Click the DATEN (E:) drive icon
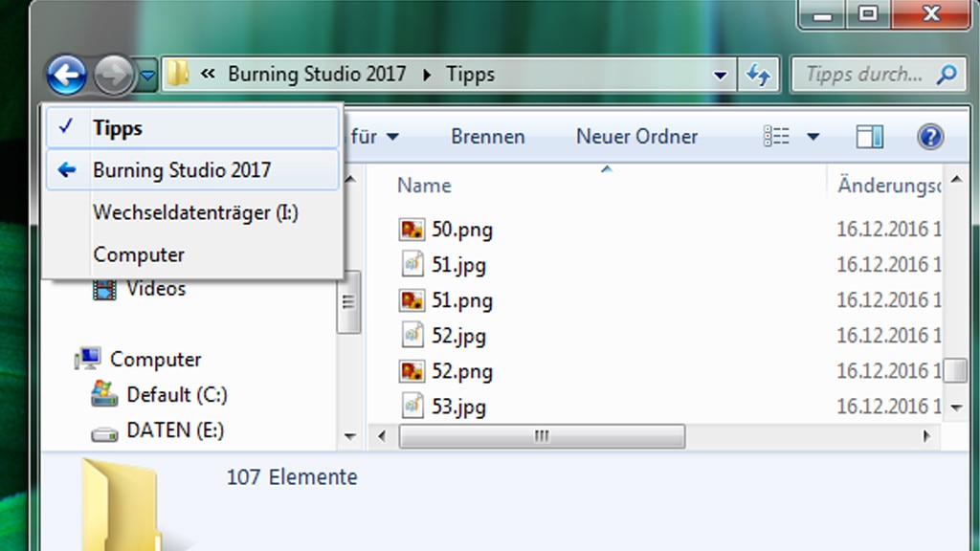 pyautogui.click(x=104, y=433)
